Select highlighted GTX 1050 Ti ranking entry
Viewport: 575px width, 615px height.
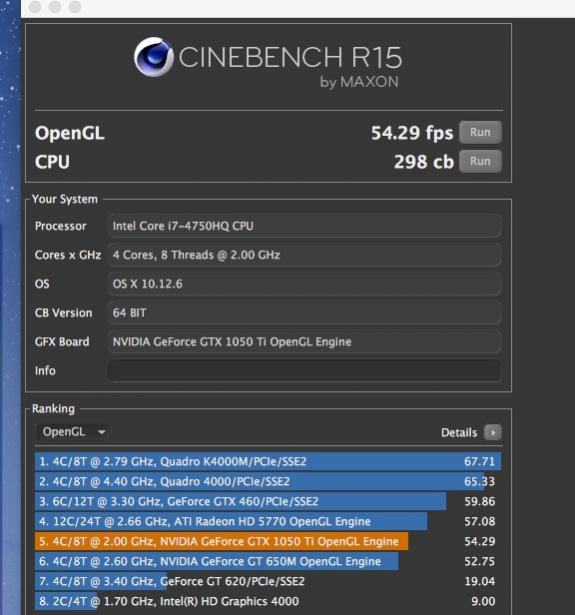click(268, 541)
